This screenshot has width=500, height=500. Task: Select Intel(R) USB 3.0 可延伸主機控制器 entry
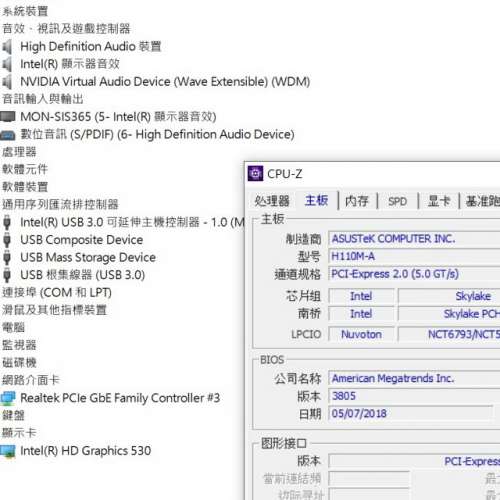(x=133, y=222)
